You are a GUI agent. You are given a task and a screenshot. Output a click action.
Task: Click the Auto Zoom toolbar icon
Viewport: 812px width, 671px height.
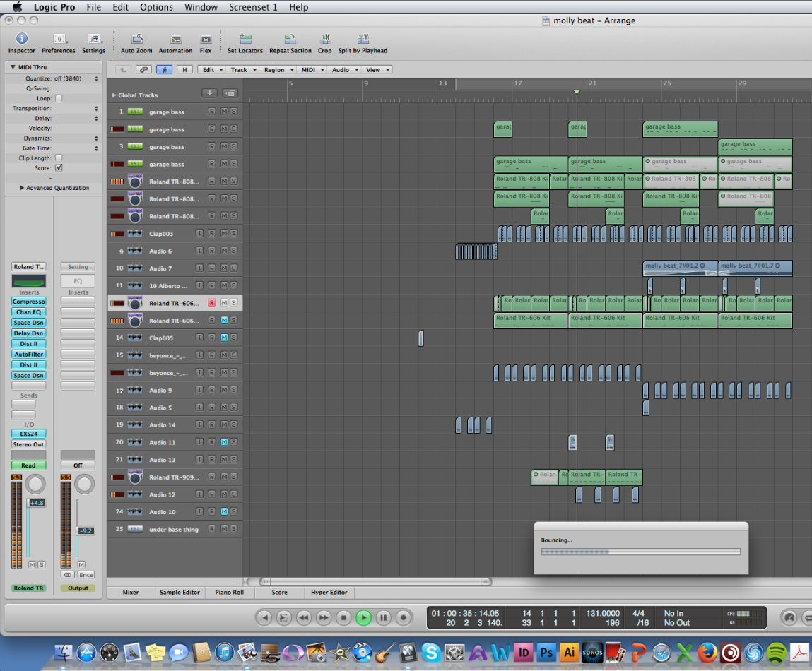pos(136,40)
